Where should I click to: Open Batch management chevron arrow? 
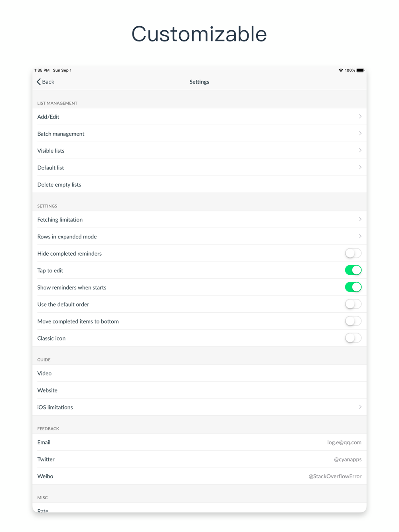tap(360, 134)
